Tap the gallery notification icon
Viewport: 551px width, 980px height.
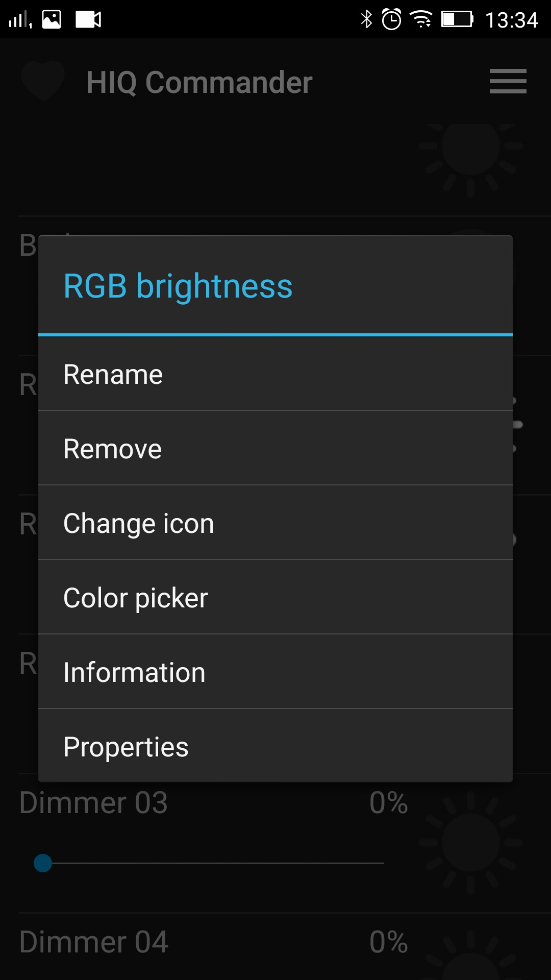[52, 19]
